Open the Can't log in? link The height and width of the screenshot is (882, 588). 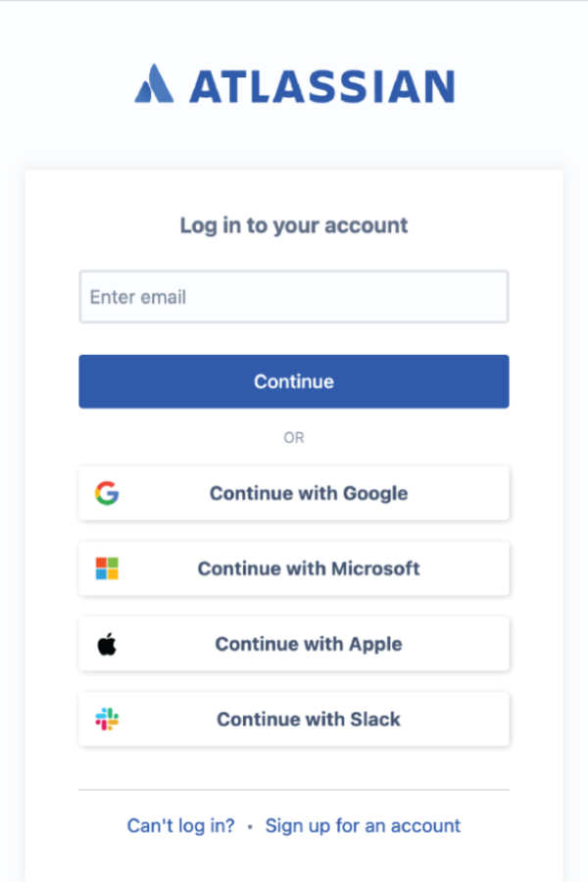click(x=180, y=826)
